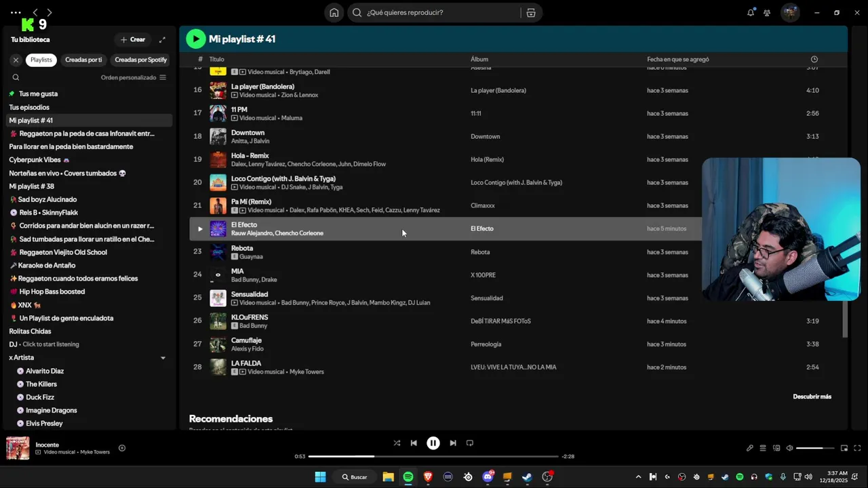Switch to fullscreen player view

coord(857,448)
